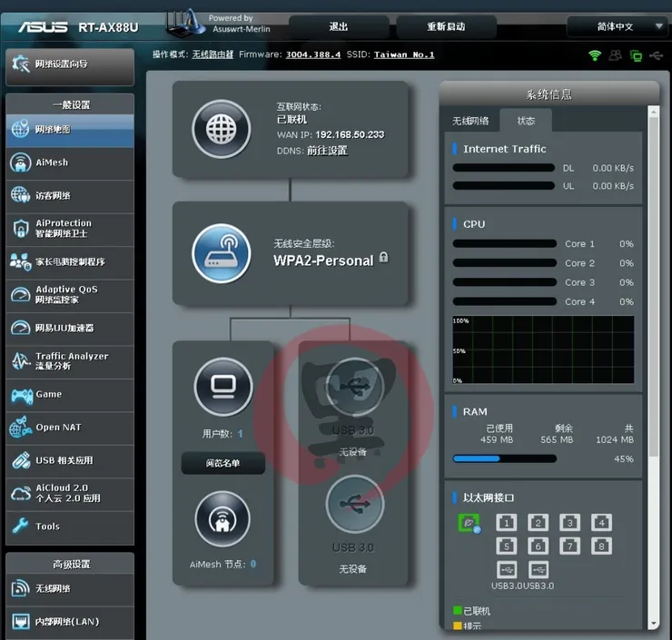Click ethernet port 6 icon
Viewport: 672px width, 640px height.
pyautogui.click(x=539, y=546)
